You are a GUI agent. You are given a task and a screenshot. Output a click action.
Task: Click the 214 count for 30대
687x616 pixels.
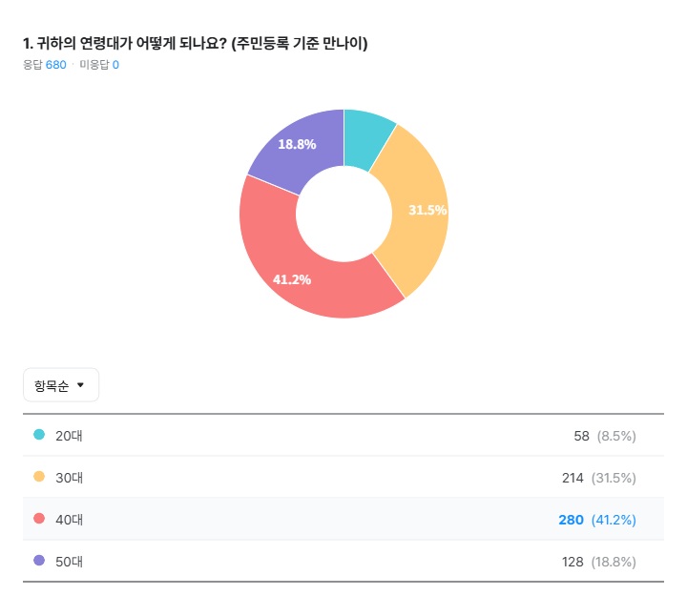[572, 478]
